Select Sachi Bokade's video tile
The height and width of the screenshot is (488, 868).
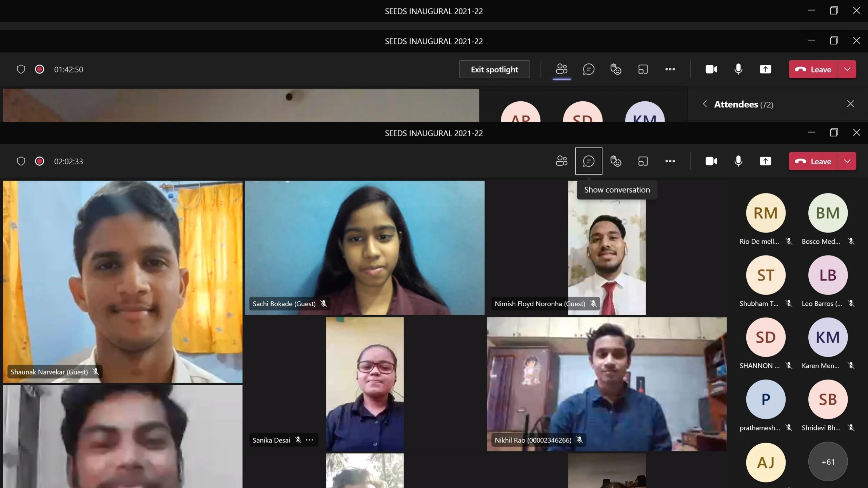[364, 248]
